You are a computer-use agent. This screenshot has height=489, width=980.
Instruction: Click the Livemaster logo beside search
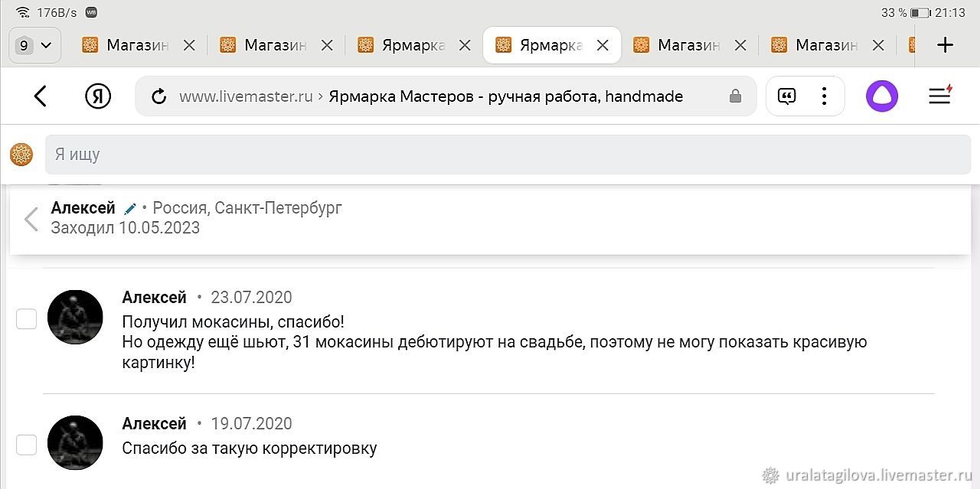pos(21,155)
